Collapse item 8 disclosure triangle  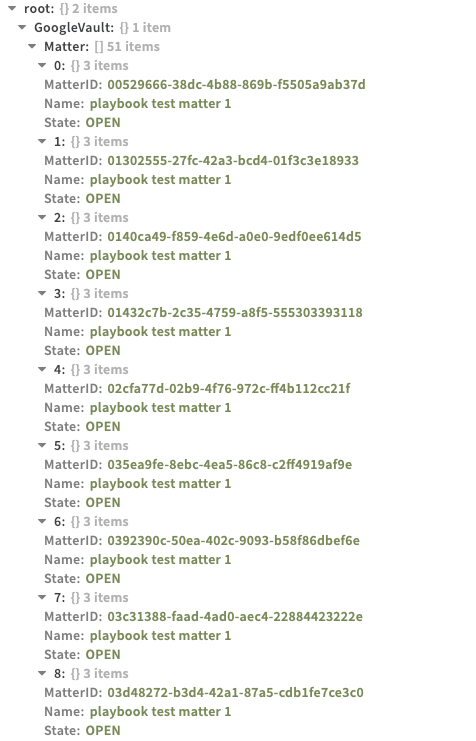(x=42, y=673)
